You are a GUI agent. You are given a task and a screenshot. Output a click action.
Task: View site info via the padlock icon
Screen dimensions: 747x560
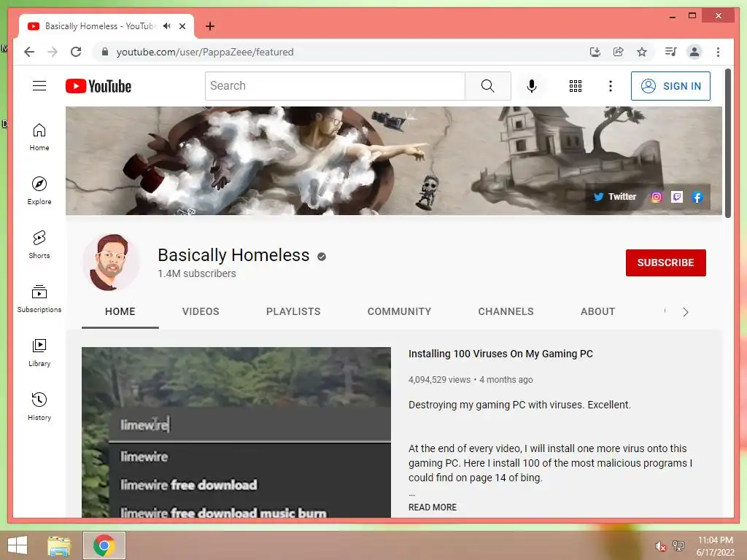(x=105, y=52)
